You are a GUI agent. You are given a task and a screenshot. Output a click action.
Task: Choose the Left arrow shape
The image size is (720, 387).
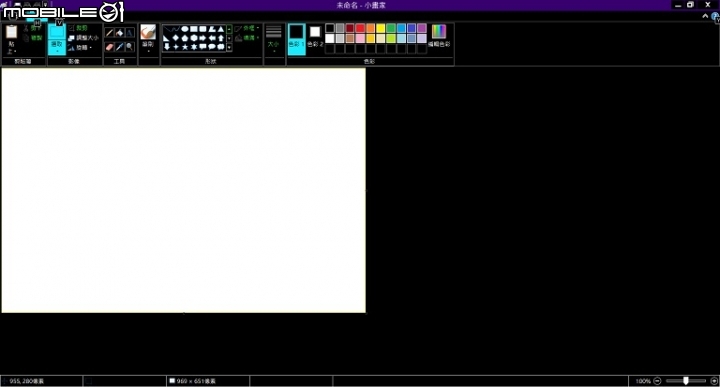tap(212, 38)
